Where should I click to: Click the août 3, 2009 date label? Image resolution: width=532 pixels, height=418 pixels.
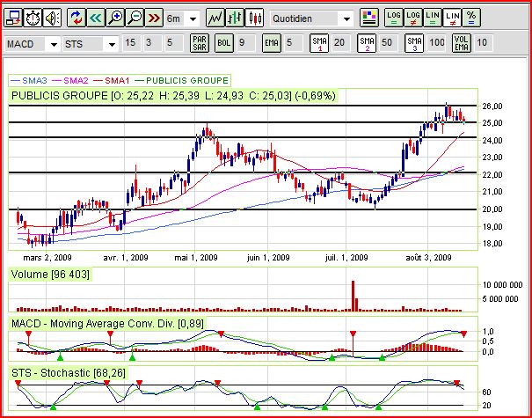429,258
